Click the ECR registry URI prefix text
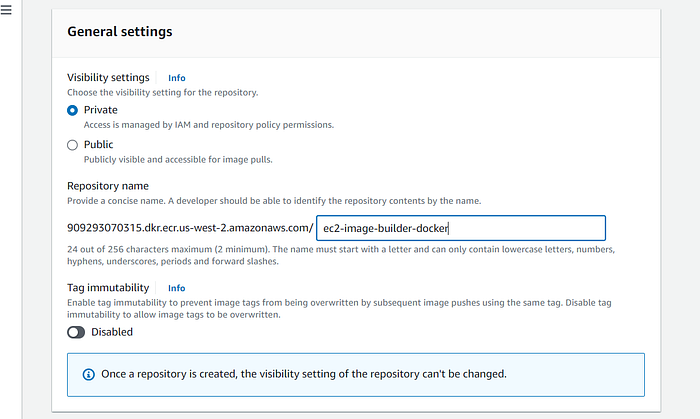 [x=190, y=228]
